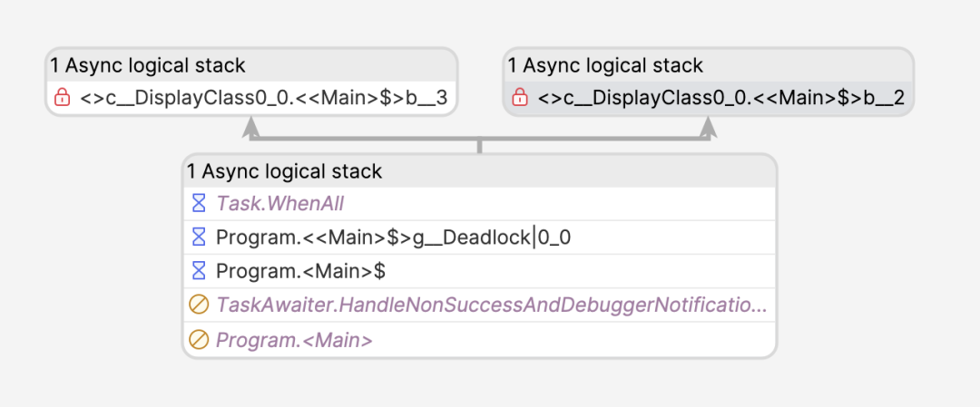Click the red lock icon beside b__2
The height and width of the screenshot is (407, 980).
tap(519, 98)
